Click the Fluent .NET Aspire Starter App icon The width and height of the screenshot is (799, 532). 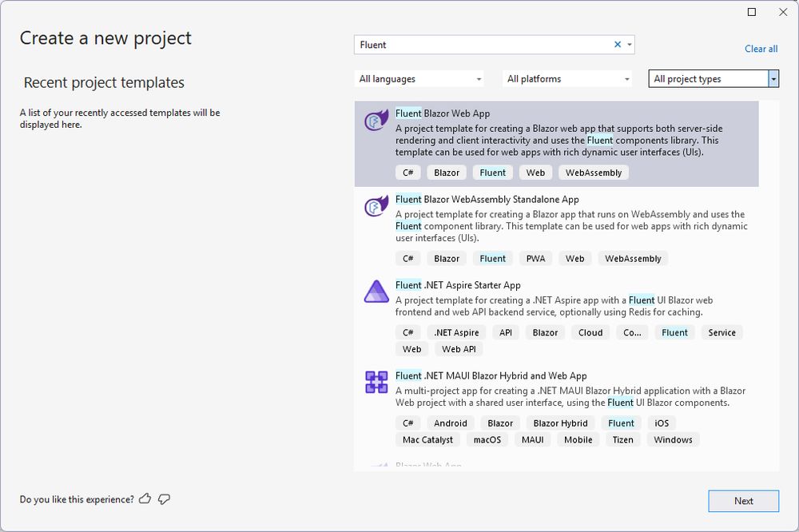point(376,292)
